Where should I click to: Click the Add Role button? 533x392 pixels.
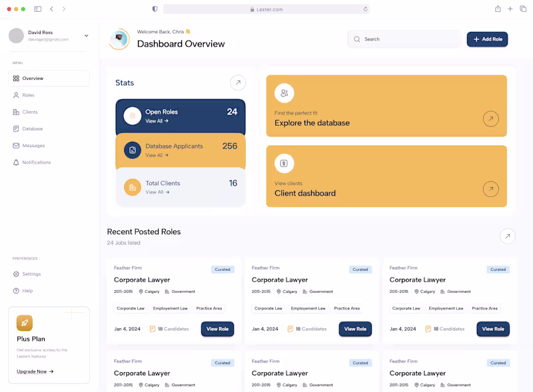(x=487, y=39)
